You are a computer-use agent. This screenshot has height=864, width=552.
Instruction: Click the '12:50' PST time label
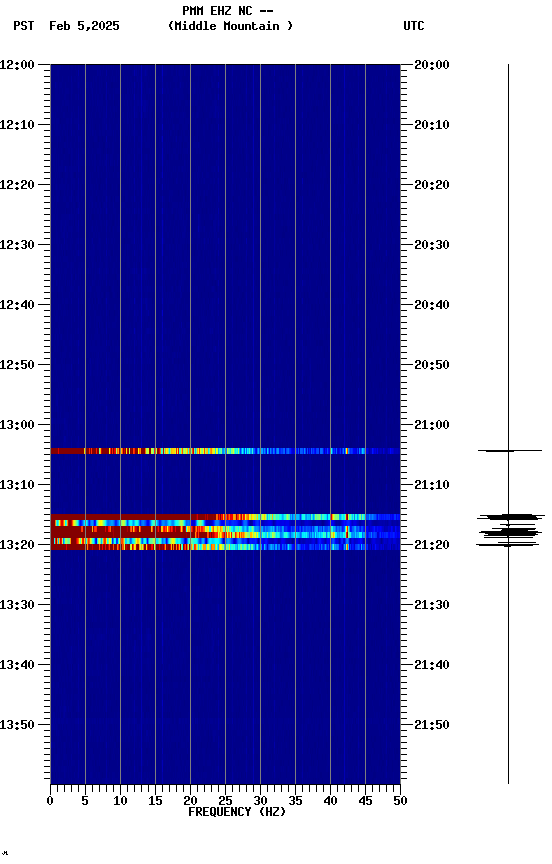tap(17, 365)
